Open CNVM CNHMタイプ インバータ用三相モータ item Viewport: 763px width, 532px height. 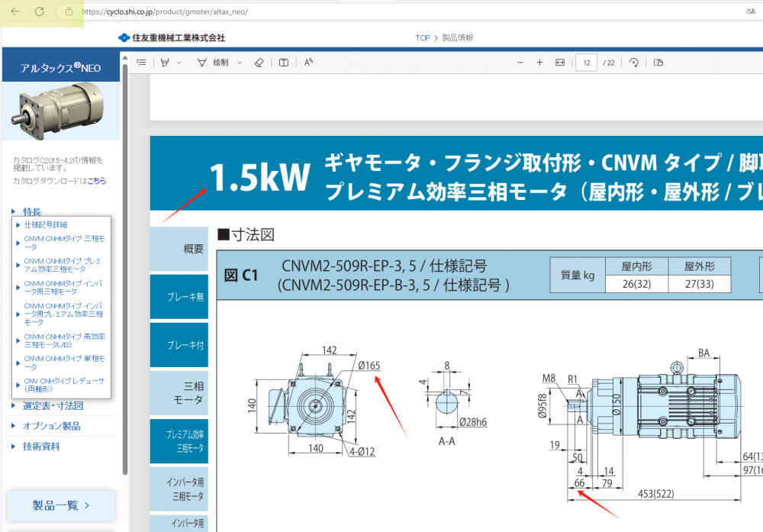tap(63, 287)
